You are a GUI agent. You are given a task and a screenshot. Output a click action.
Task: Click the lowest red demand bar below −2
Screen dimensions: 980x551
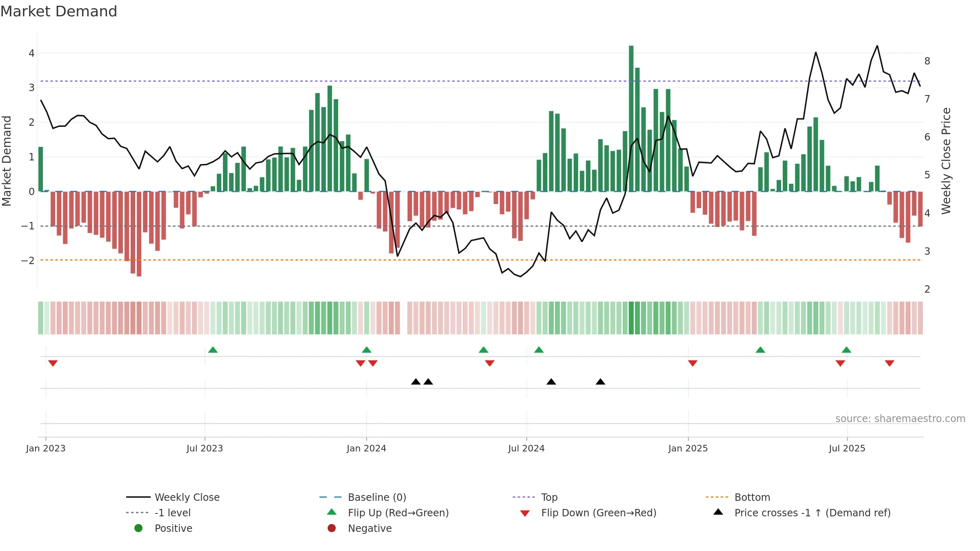pyautogui.click(x=139, y=234)
